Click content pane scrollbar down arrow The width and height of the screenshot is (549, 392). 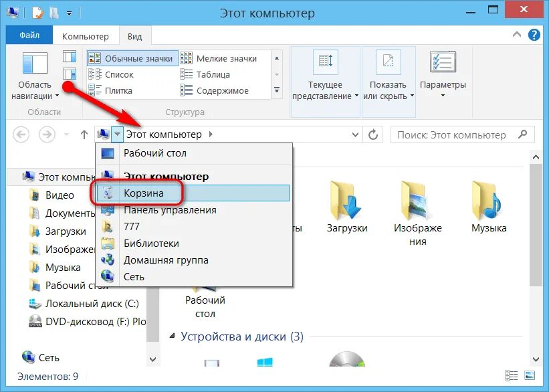pyautogui.click(x=536, y=359)
